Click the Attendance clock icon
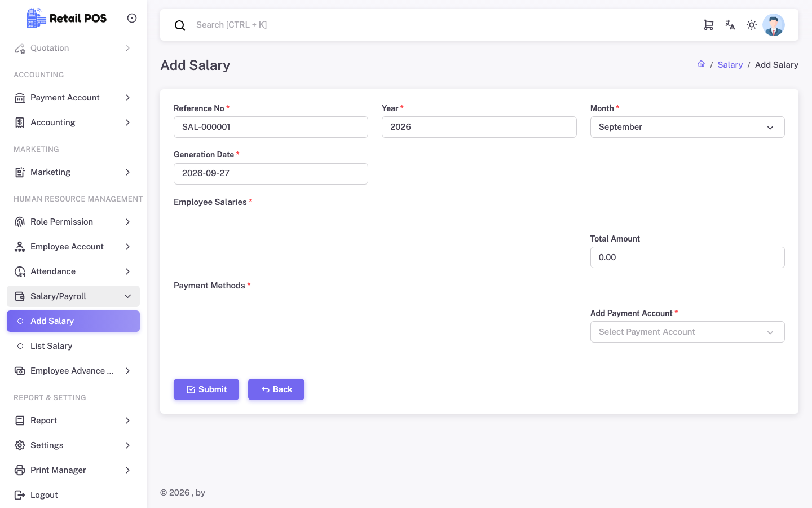Viewport: 812px width, 508px height. [x=20, y=271]
